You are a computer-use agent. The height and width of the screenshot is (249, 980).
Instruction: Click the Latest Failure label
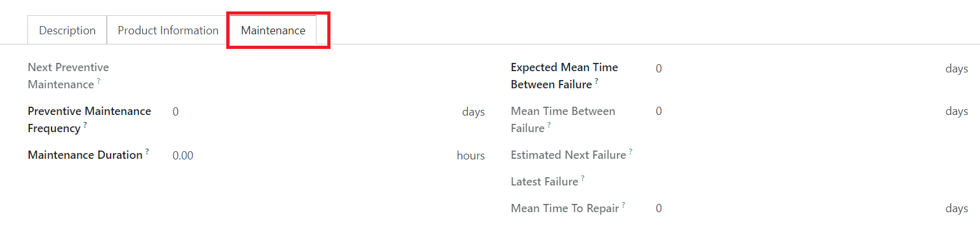coord(545,182)
